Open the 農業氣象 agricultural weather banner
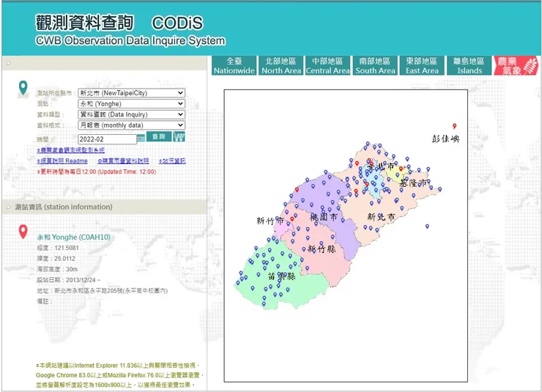542x392 pixels. click(516, 65)
